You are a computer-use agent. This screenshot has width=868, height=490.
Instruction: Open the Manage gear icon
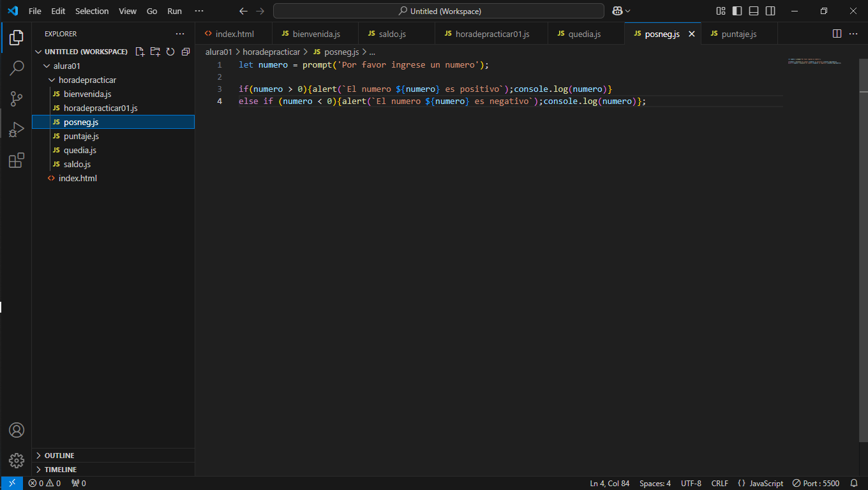point(17,460)
